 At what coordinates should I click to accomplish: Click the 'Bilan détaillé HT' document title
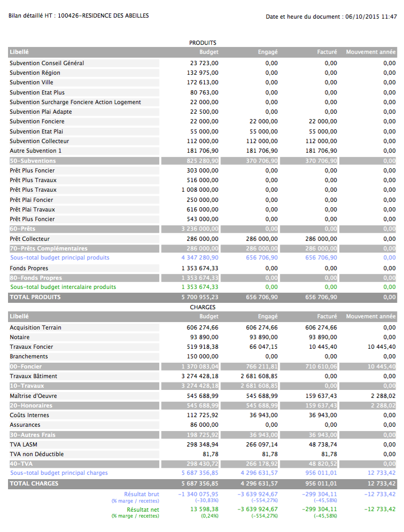79,15
